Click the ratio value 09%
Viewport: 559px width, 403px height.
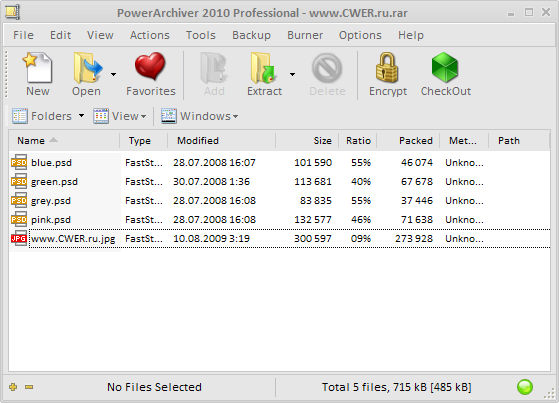[x=361, y=238]
